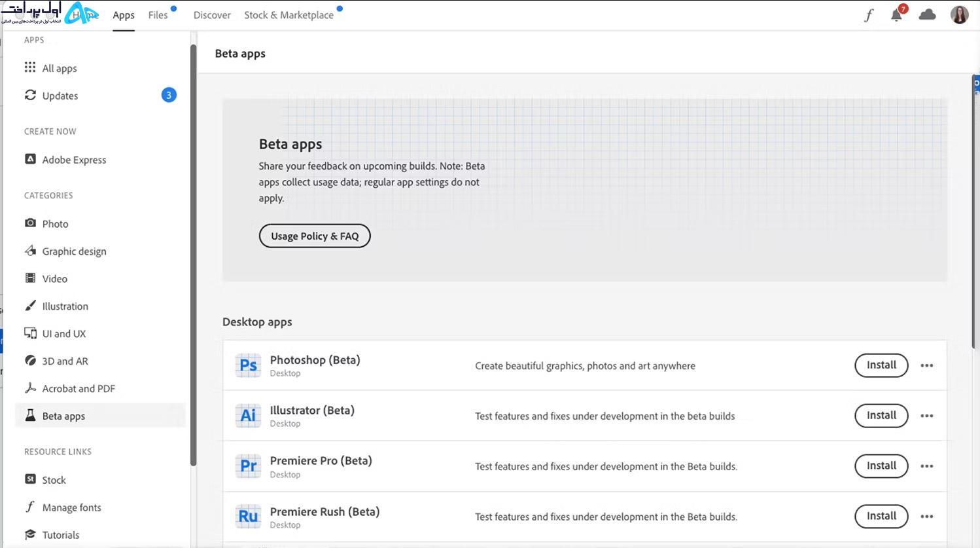Click the updates count badge 3
Image resolution: width=980 pixels, height=548 pixels.
pyautogui.click(x=169, y=95)
